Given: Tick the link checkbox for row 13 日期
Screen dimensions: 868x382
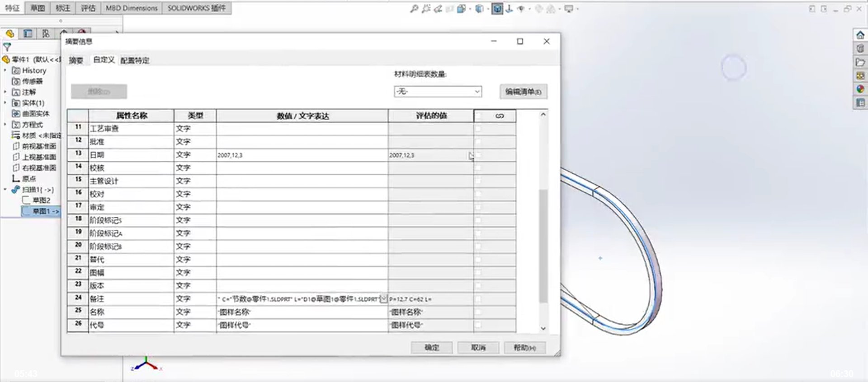Looking at the screenshot, I should [478, 155].
